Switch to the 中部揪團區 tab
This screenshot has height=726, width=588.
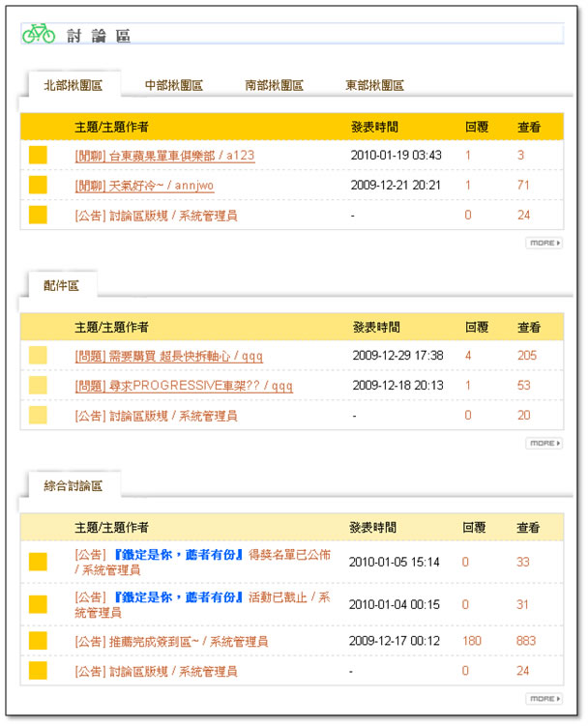coord(173,85)
